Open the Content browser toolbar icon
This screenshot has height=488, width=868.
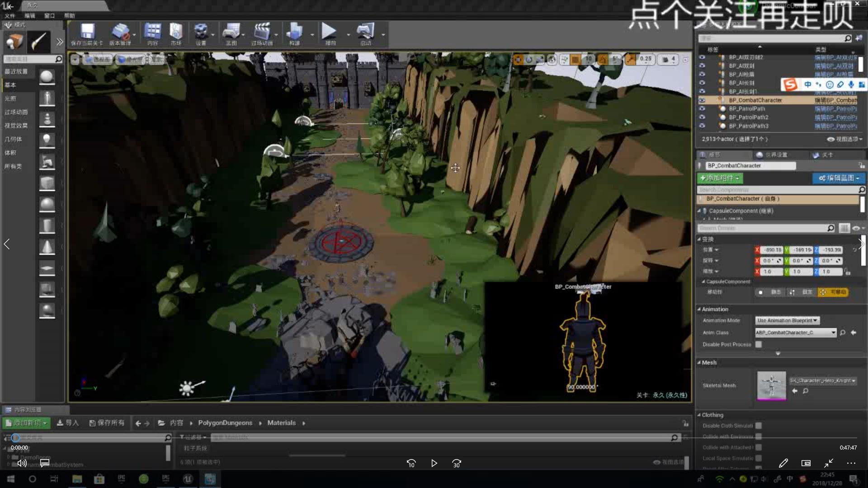coord(152,32)
